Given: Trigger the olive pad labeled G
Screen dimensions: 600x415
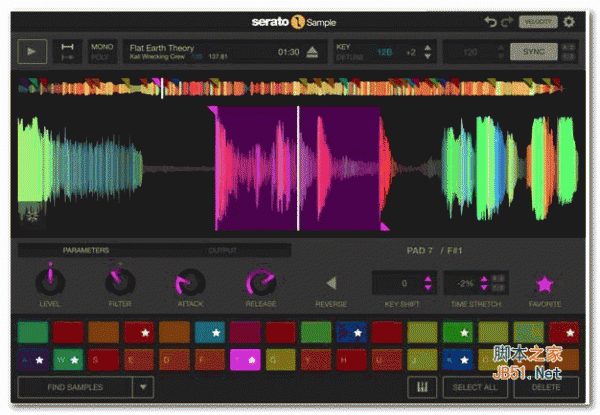Looking at the screenshot, I should click(x=281, y=360).
